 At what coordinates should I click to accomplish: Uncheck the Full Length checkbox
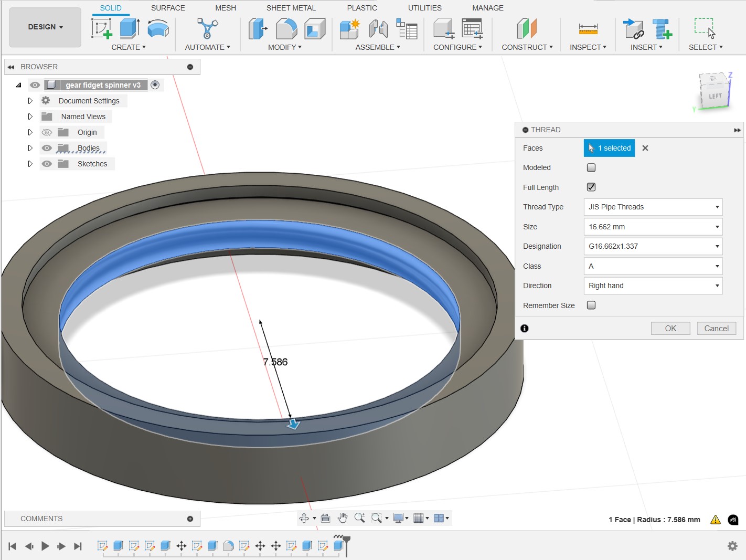(x=591, y=187)
